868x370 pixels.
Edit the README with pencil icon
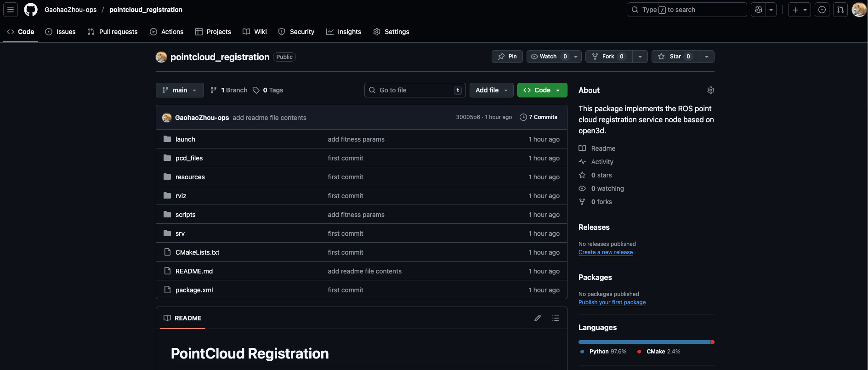coord(538,318)
